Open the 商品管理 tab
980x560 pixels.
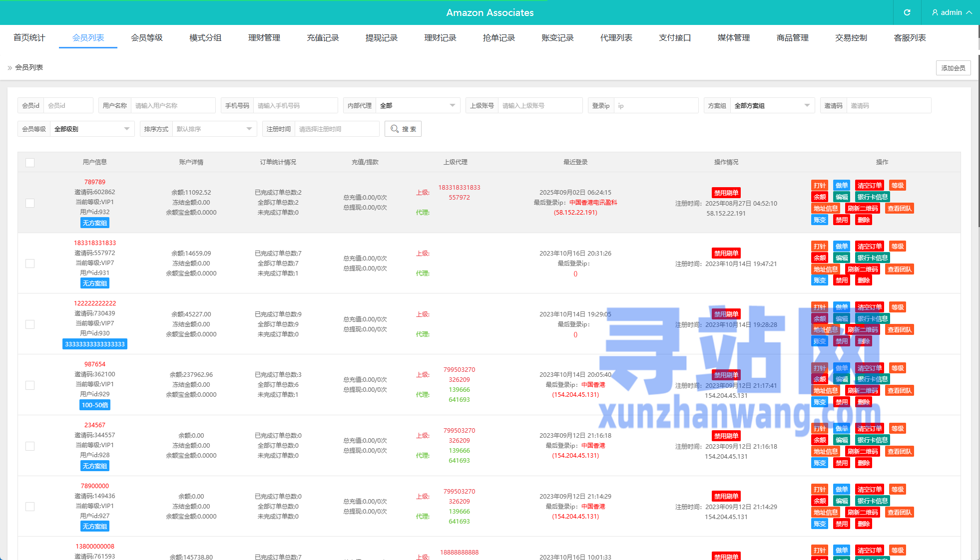(793, 38)
